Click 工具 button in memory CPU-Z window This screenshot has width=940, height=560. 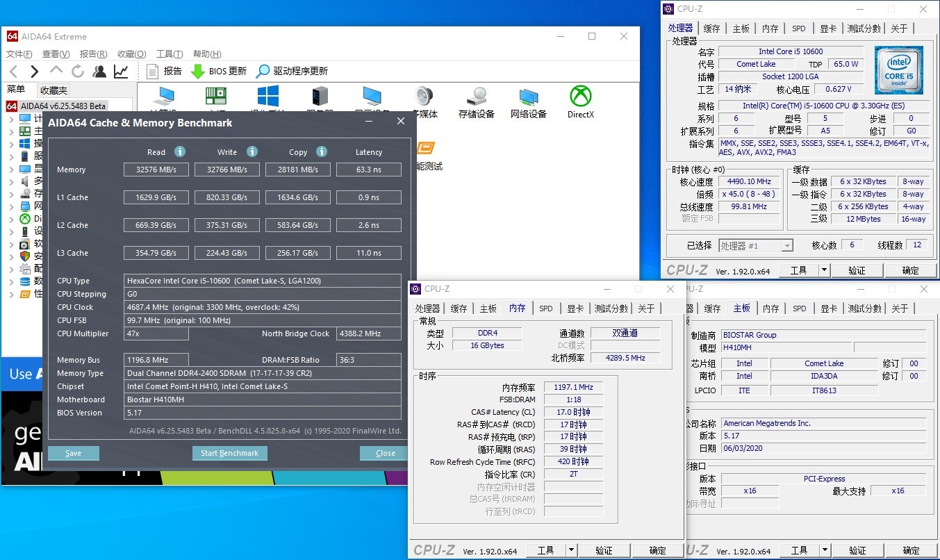[546, 550]
